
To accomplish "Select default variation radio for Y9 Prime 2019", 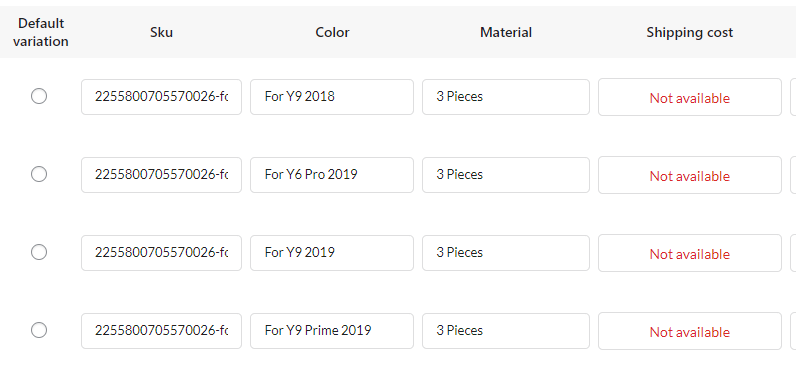I will pos(39,330).
